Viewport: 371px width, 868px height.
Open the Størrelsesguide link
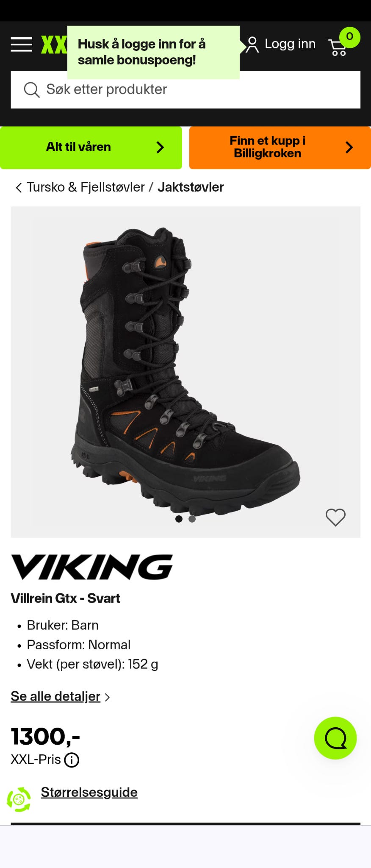[89, 792]
